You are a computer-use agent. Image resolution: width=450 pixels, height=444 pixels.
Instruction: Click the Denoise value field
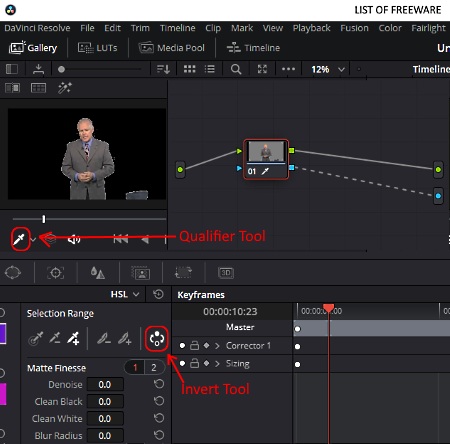point(105,385)
